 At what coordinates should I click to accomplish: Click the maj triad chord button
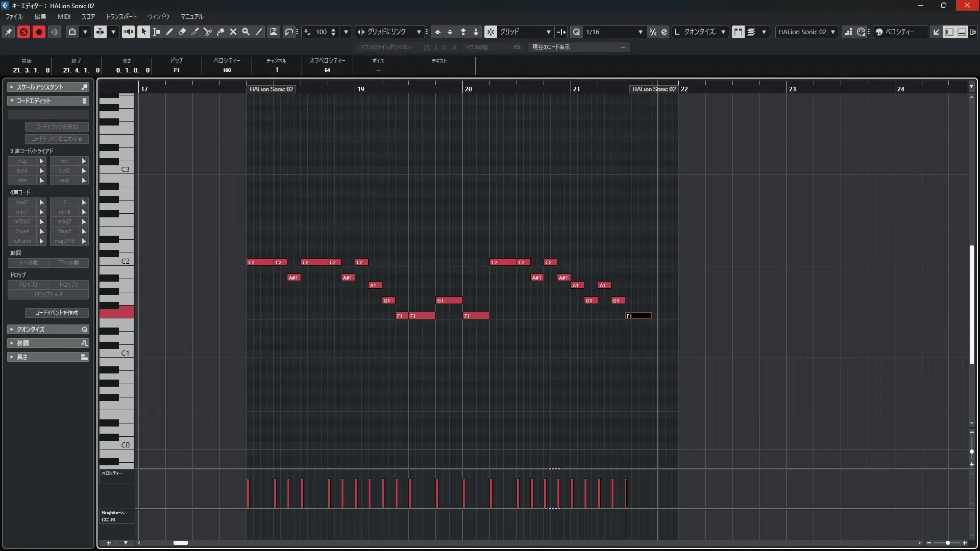click(22, 161)
